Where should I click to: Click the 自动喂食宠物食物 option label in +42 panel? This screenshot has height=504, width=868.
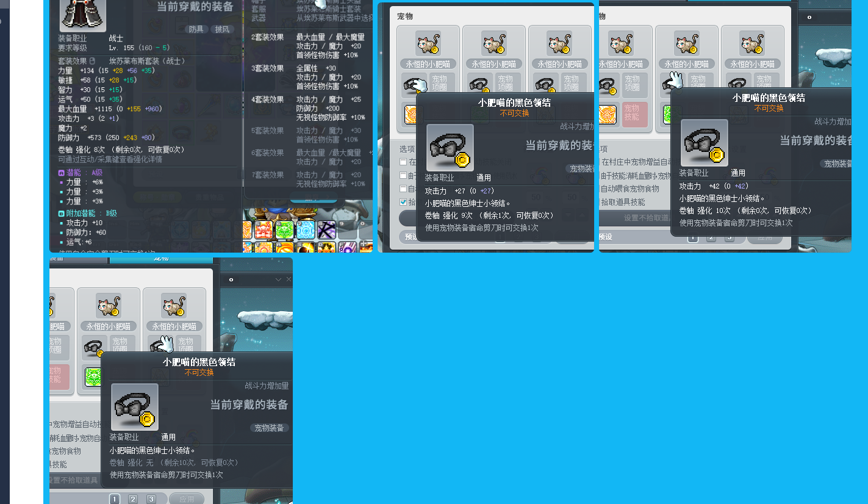[x=630, y=189]
